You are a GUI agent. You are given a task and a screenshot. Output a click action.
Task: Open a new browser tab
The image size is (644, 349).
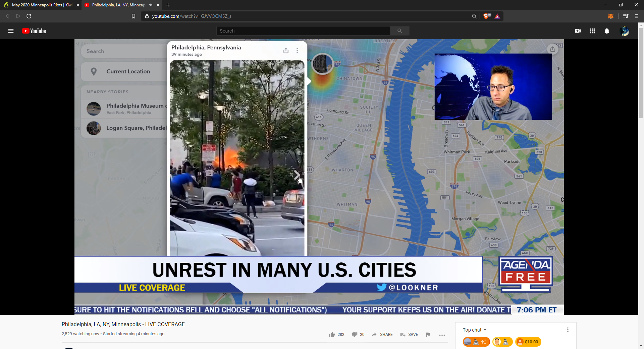point(168,5)
